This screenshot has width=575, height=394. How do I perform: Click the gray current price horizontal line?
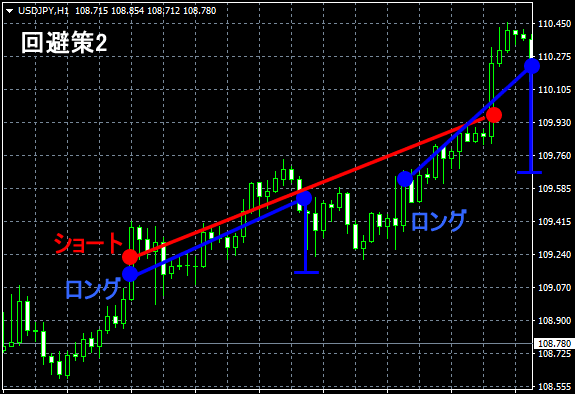(x=267, y=344)
